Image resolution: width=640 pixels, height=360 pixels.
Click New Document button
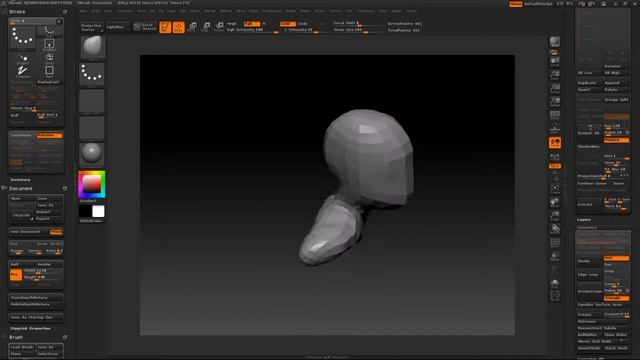[29, 232]
